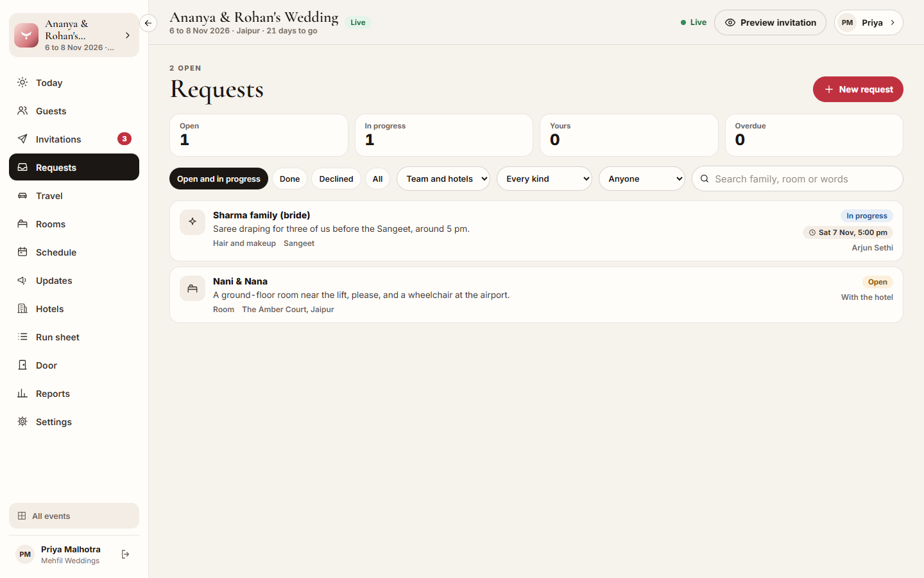Viewport: 924px width, 578px height.
Task: Open the Priya user menu at top right
Action: 868,22
